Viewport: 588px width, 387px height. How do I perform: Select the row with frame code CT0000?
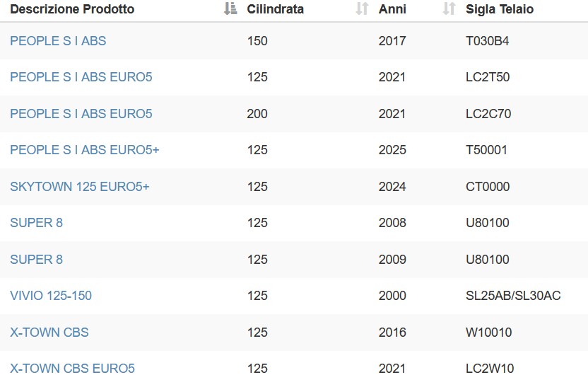(294, 187)
